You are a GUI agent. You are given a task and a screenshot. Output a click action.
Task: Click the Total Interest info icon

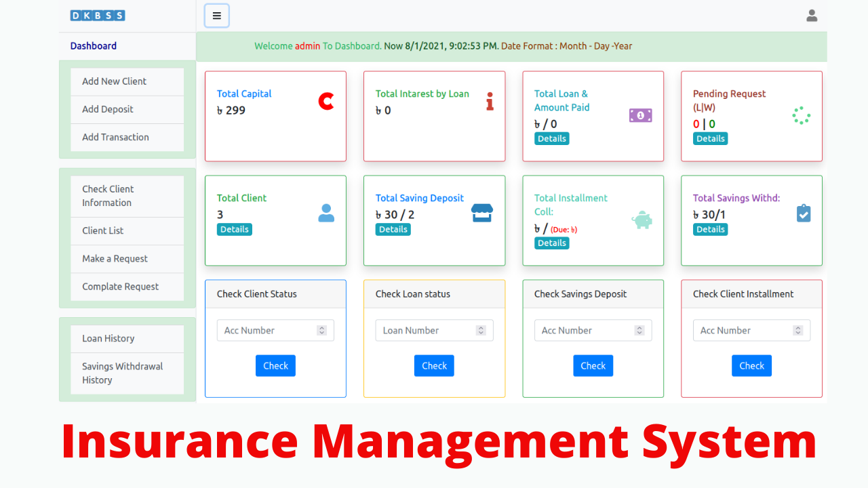click(490, 101)
